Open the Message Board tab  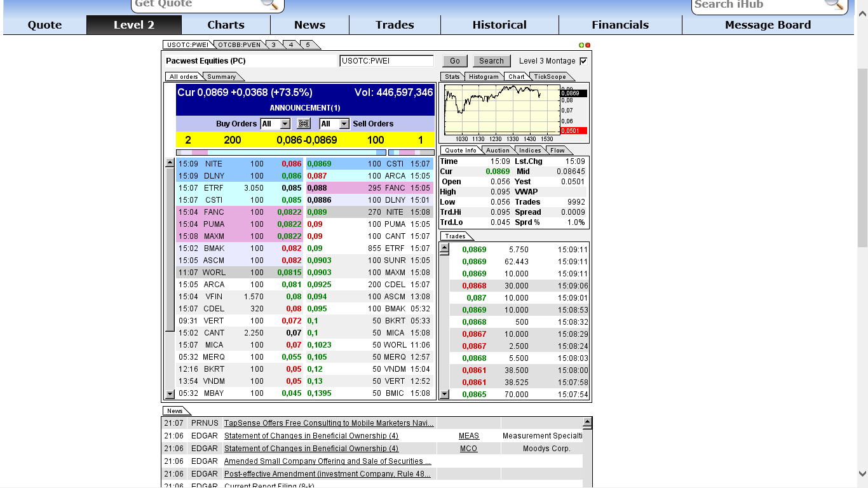[x=768, y=25]
